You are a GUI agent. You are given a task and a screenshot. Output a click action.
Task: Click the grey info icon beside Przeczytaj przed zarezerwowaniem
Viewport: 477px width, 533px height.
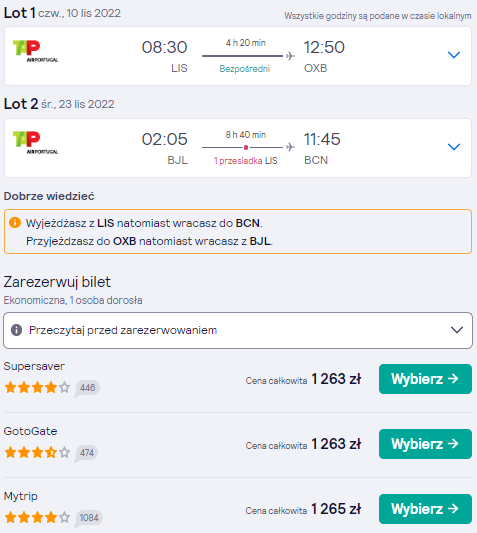point(16,330)
